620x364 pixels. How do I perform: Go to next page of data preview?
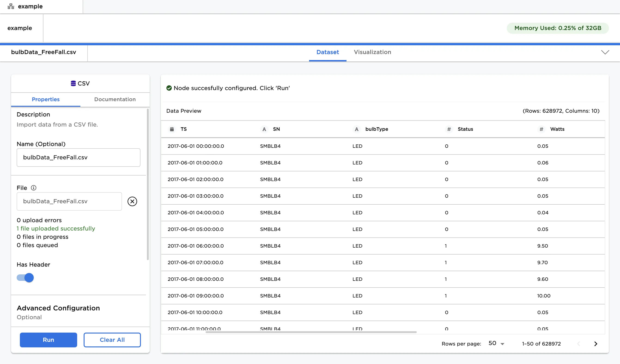point(595,344)
